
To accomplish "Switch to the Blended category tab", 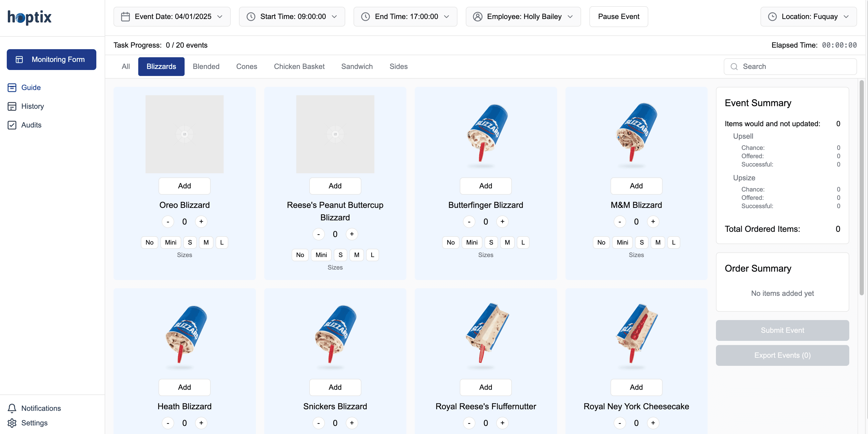I will (x=206, y=67).
